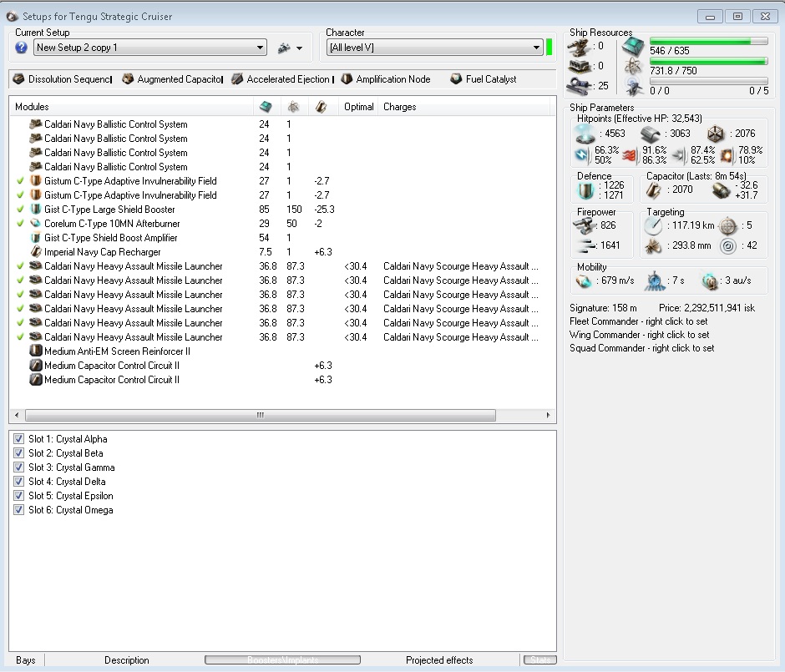Click the ship browser icon beside setup name

pyautogui.click(x=284, y=48)
